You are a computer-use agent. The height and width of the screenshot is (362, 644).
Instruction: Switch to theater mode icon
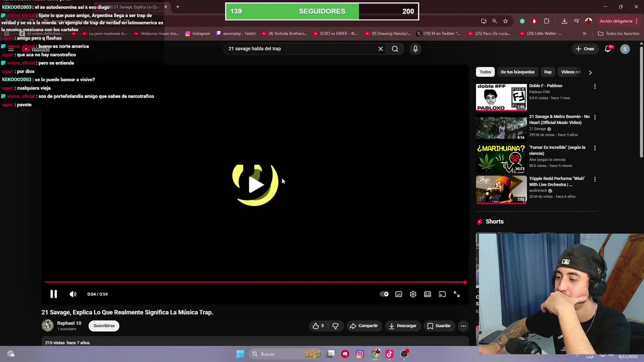coord(428,294)
